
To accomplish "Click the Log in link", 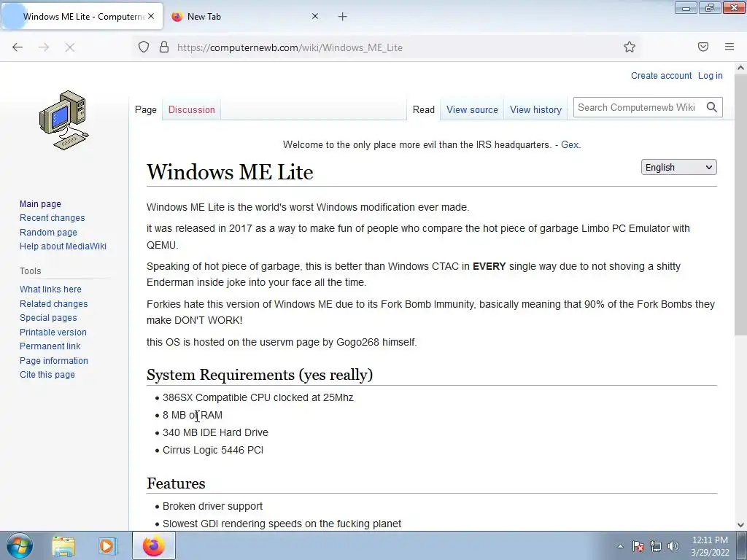I will tap(710, 76).
